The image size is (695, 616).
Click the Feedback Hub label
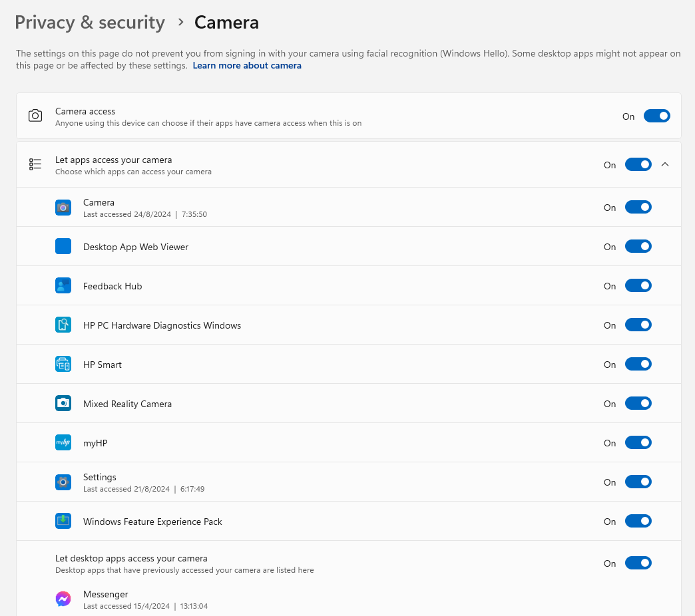click(113, 286)
